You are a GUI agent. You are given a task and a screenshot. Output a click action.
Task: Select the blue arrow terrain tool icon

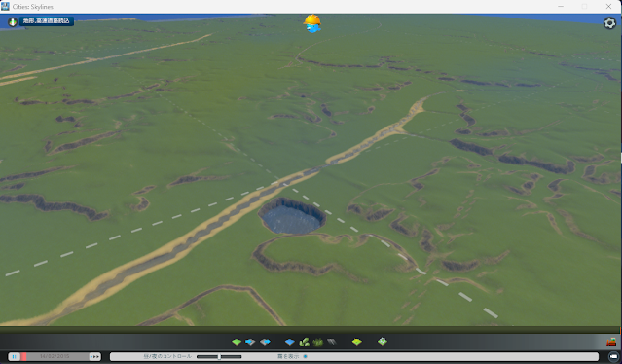pyautogui.click(x=250, y=342)
